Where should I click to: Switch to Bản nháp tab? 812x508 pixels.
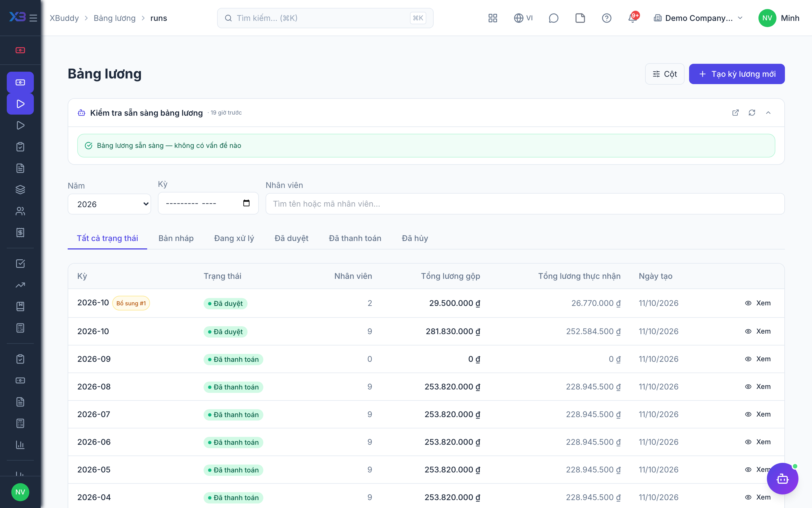tap(176, 238)
